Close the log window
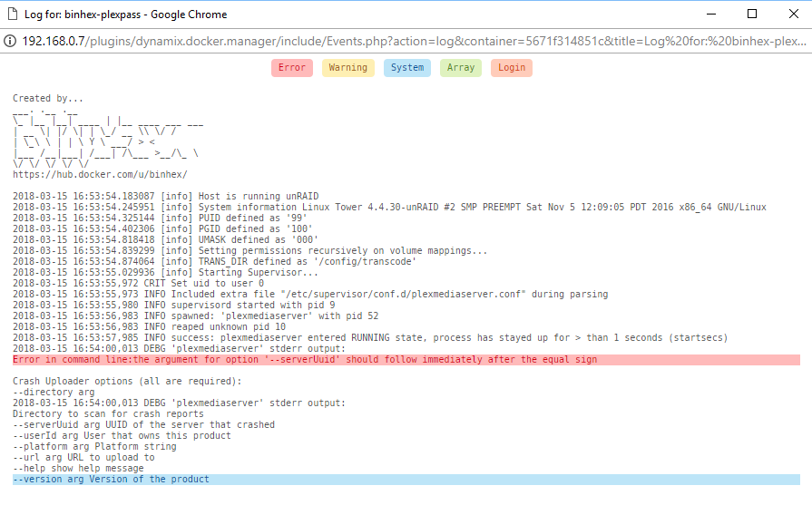Viewport: 812px width, 505px height. 793,14
